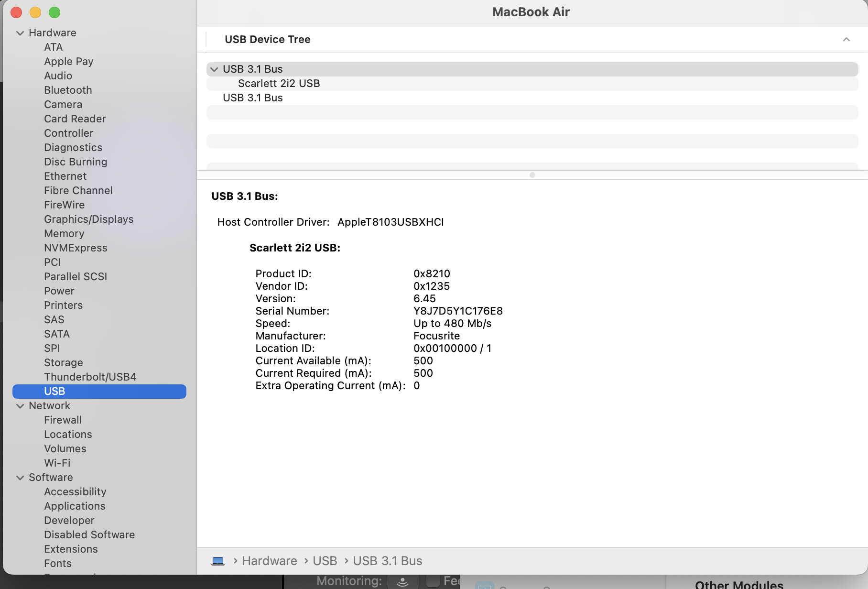Click the serial number value Y8J7D5Y1C176E8
This screenshot has width=868, height=589.
(458, 311)
